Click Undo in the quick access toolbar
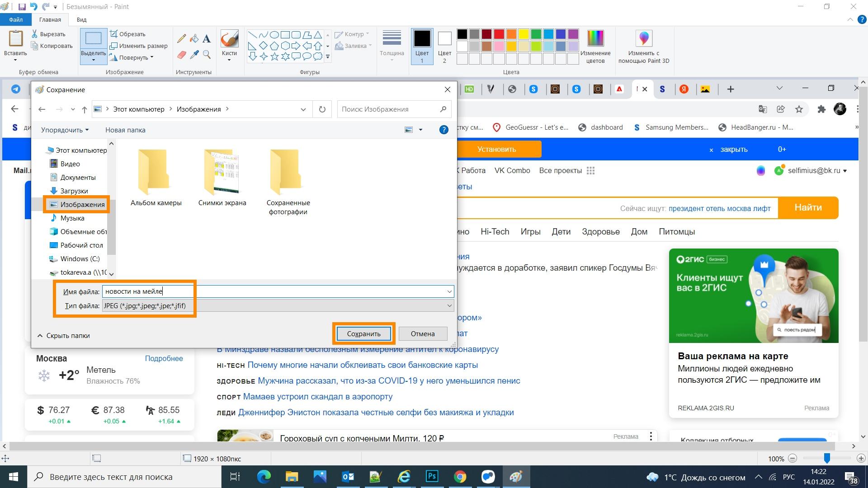The image size is (868, 488). coord(34,7)
